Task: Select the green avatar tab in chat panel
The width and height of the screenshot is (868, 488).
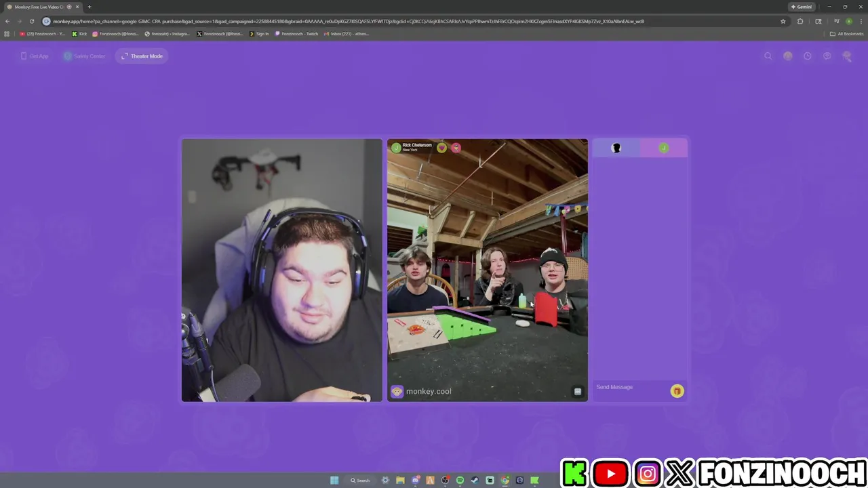Action: point(664,148)
